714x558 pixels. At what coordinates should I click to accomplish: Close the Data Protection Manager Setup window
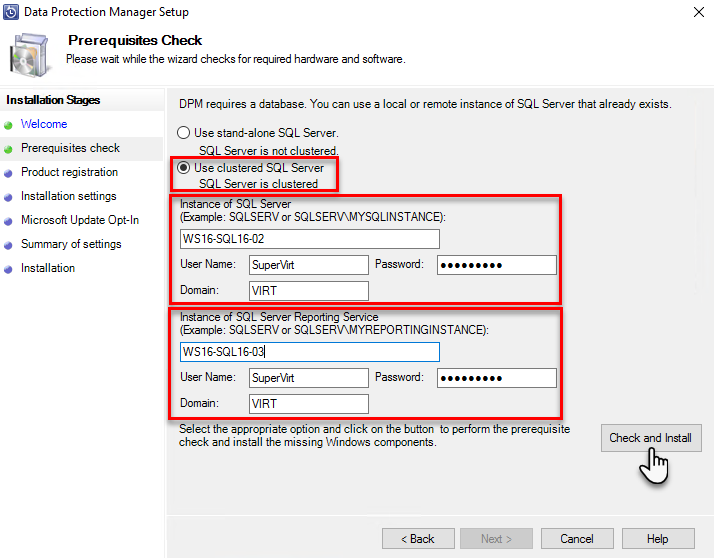click(x=699, y=12)
